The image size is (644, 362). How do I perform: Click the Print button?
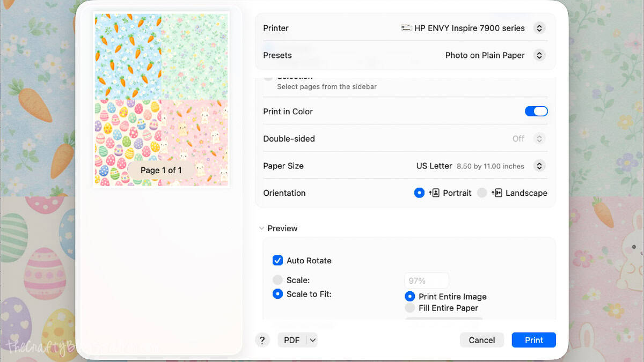(x=533, y=339)
